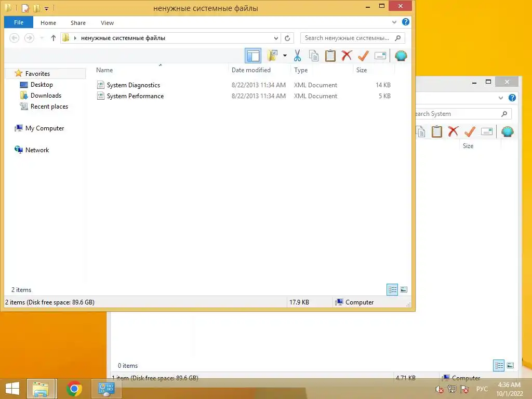Click the Paste icon in the back window
532x399 pixels.
pyautogui.click(x=436, y=131)
